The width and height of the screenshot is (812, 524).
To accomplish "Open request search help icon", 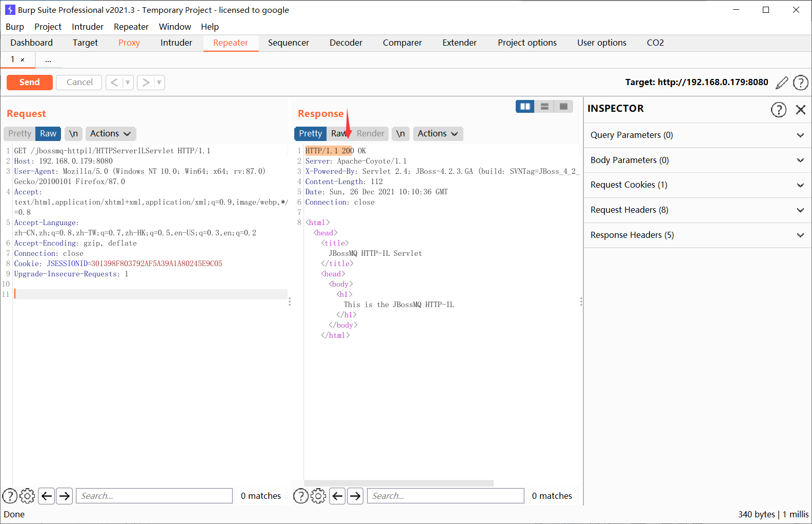I will pyautogui.click(x=10, y=496).
